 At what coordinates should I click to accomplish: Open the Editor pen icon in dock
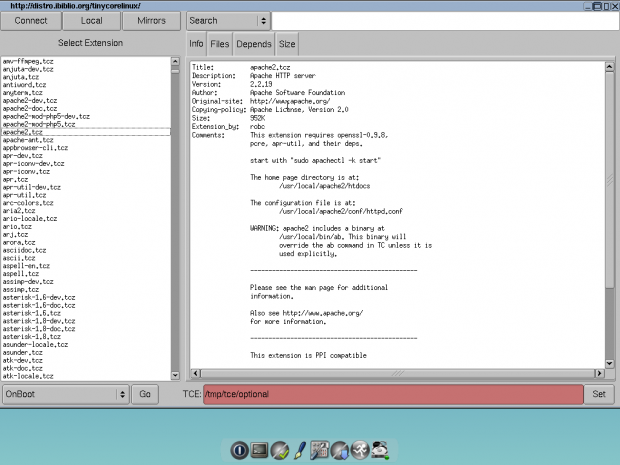[x=300, y=450]
